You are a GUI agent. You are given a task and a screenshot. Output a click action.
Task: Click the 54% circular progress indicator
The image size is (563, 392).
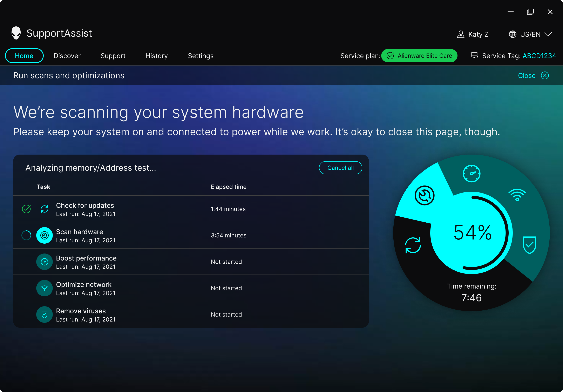coord(472,232)
